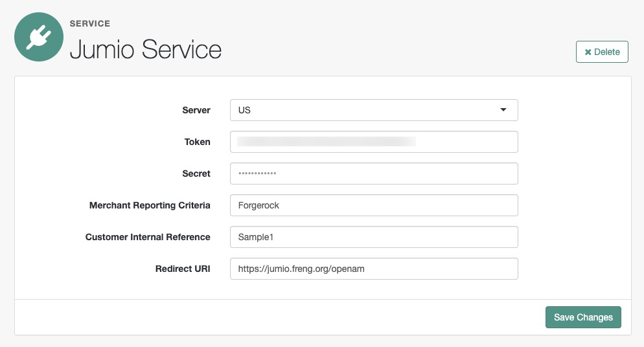Click the 'Merchant Reporting Criteria' label
The height and width of the screenshot is (347, 644).
150,205
